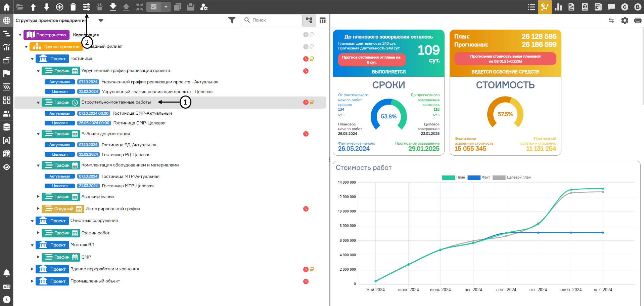
Task: Collapse the Рабочая документация schedule
Action: (x=38, y=134)
